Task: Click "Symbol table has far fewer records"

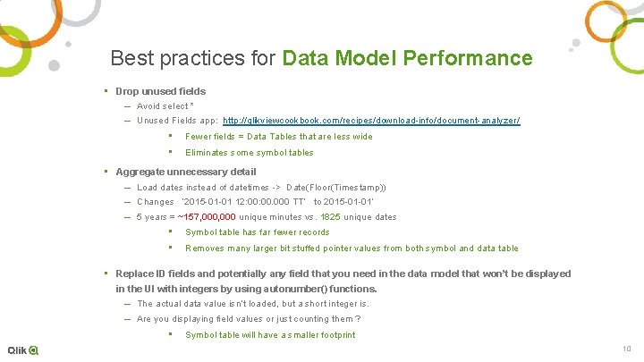Action: tap(257, 232)
